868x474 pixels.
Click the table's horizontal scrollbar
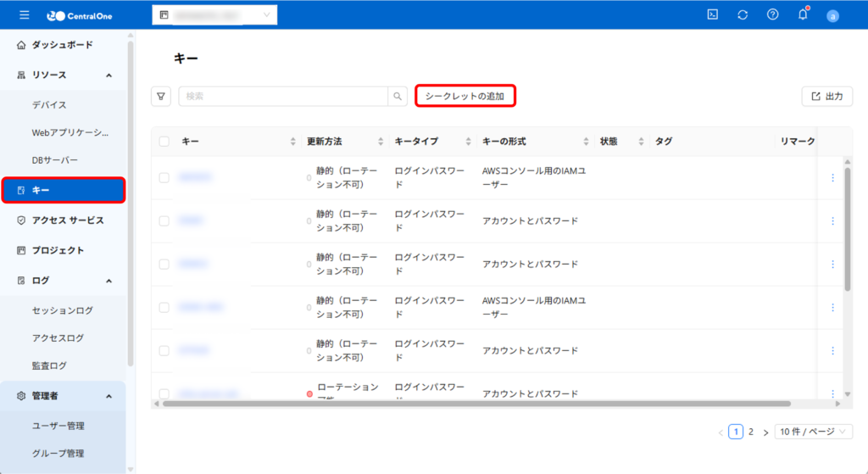click(x=475, y=404)
